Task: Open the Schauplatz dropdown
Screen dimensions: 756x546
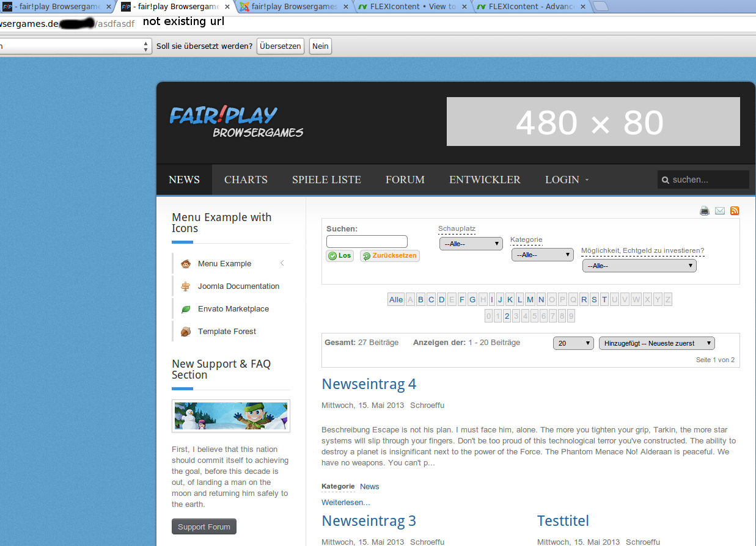Action: (x=471, y=244)
